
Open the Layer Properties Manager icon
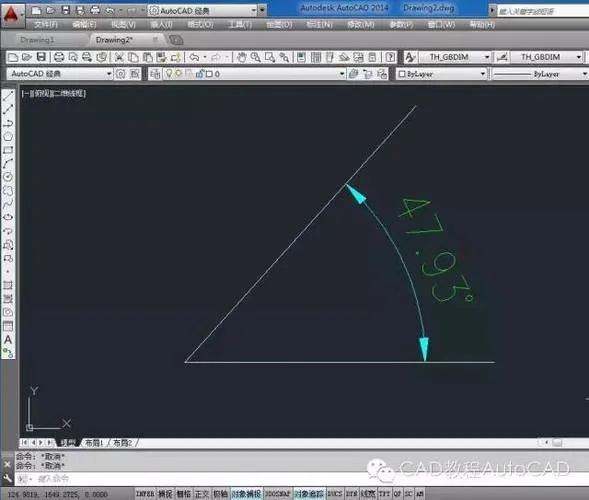(155, 74)
